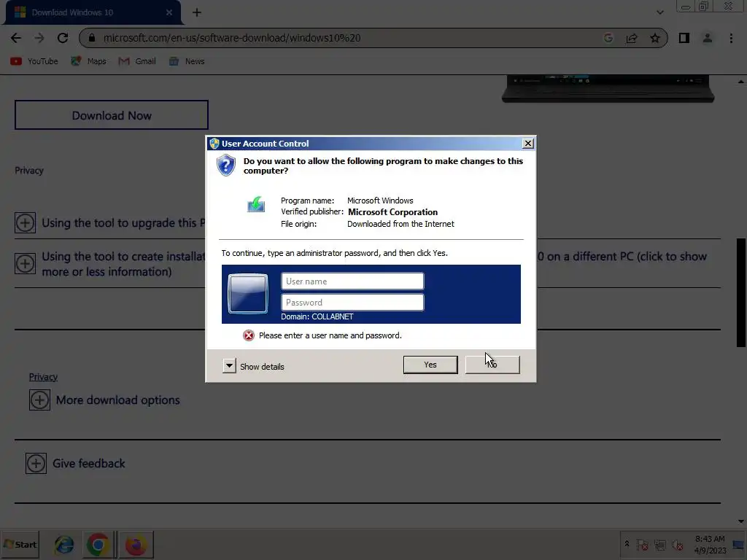Viewport: 747px width, 560px height.
Task: Click the 'Domain: COLLABNET' text
Action: tap(317, 316)
